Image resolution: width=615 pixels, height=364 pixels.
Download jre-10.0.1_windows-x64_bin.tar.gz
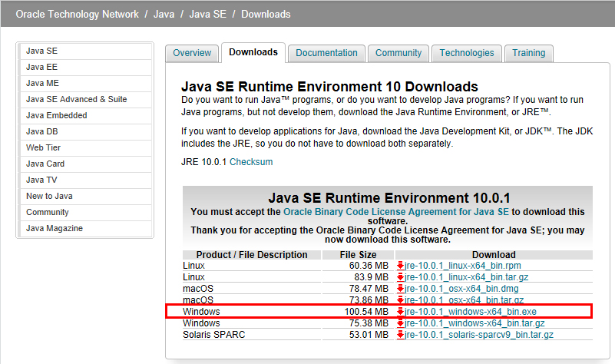click(x=474, y=323)
